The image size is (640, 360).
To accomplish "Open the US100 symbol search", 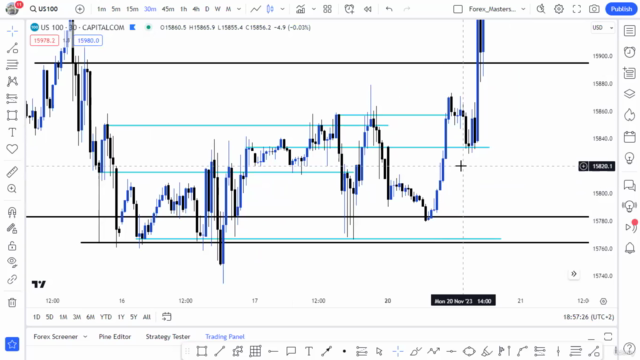I will click(44, 9).
